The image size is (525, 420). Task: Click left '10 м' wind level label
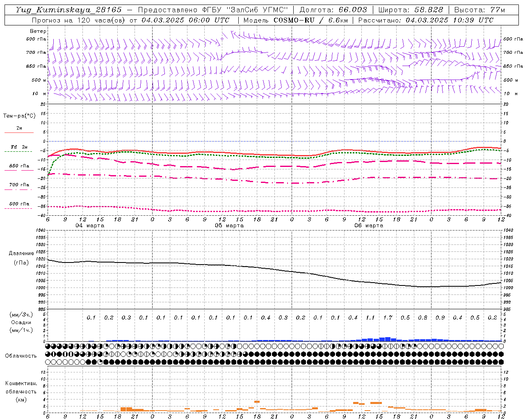coord(39,94)
